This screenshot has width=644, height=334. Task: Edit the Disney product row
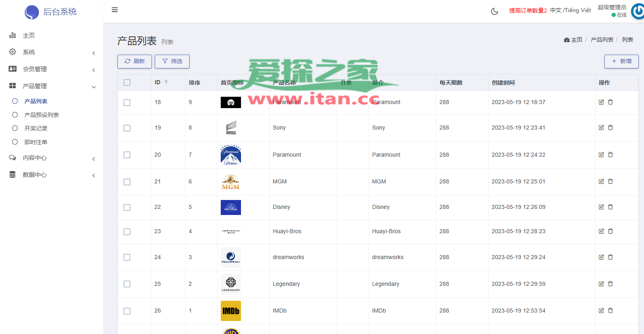(601, 207)
